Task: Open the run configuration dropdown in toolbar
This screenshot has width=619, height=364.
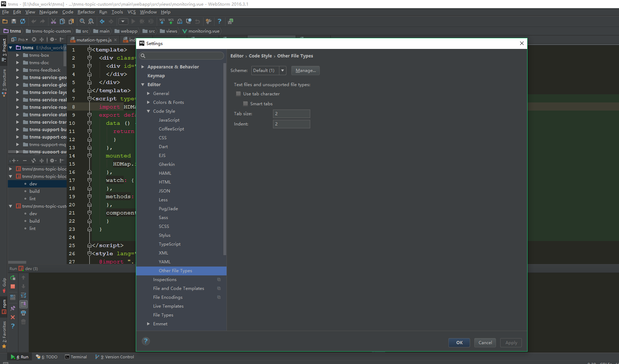Action: tap(123, 21)
